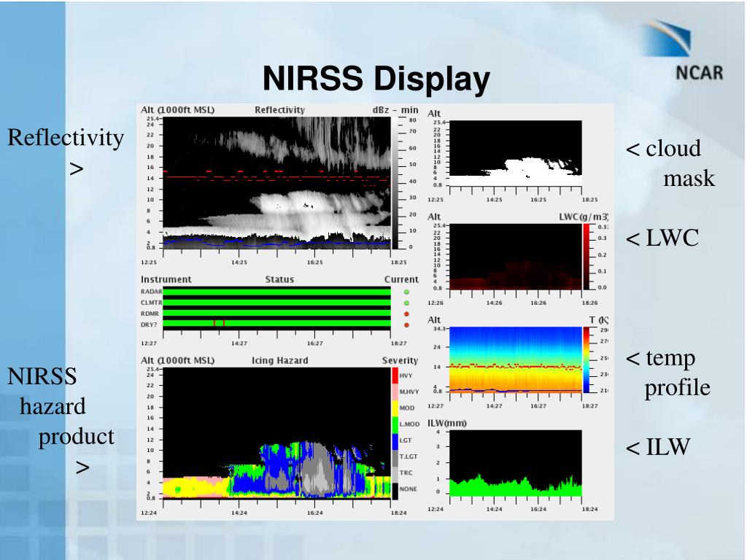747x560 pixels.
Task: Click the "Icing Hazard" plot heading
Action: pos(279,360)
